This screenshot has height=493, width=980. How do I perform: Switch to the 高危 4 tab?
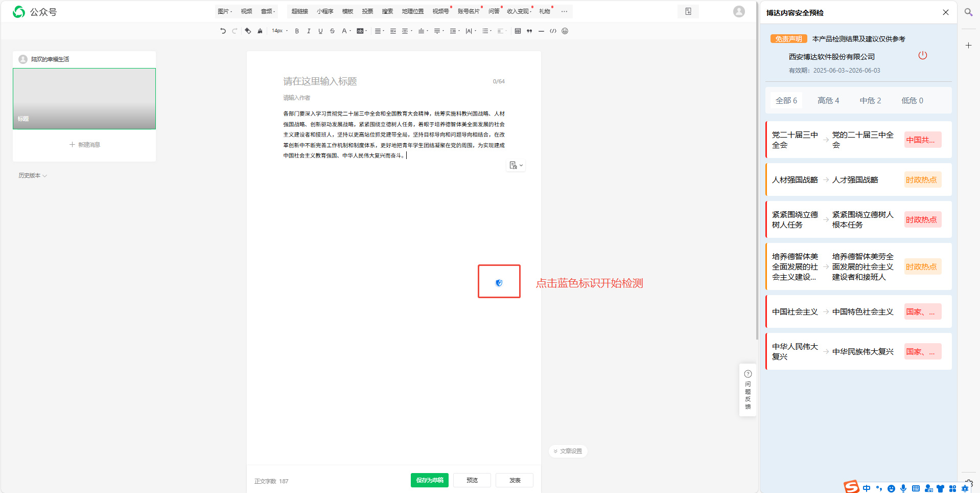828,101
